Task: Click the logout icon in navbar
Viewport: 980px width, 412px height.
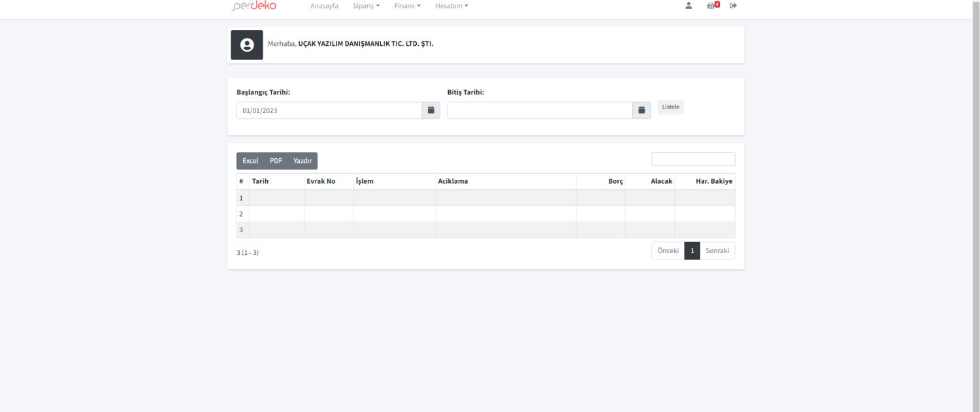Action: [733, 6]
